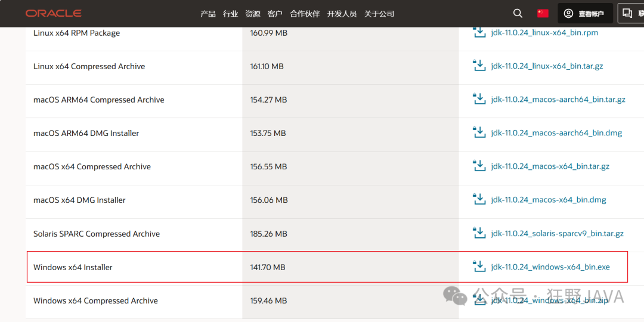Open the search magnifier icon
This screenshot has width=644, height=322.
tap(518, 14)
